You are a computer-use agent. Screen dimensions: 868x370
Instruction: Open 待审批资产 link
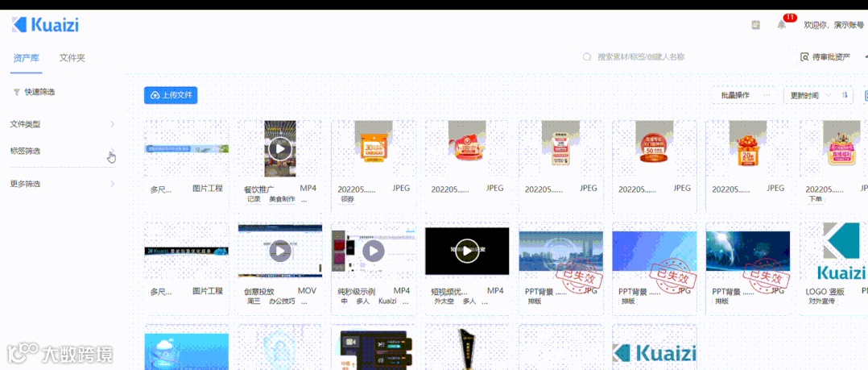point(825,57)
